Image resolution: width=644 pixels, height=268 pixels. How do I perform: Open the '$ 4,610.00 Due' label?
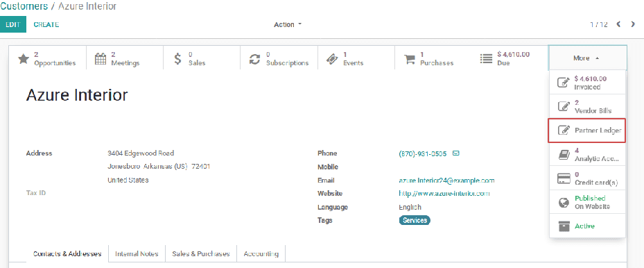click(x=514, y=59)
